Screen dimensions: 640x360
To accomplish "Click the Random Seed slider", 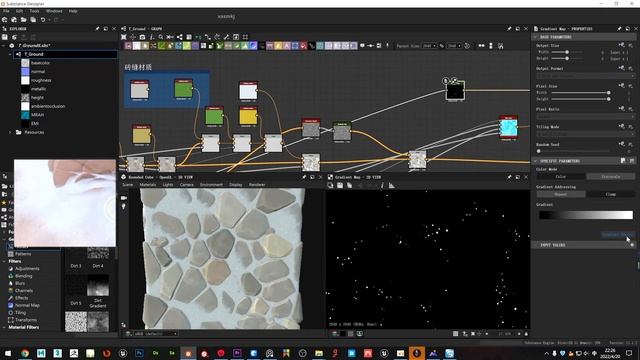I will coord(573,151).
